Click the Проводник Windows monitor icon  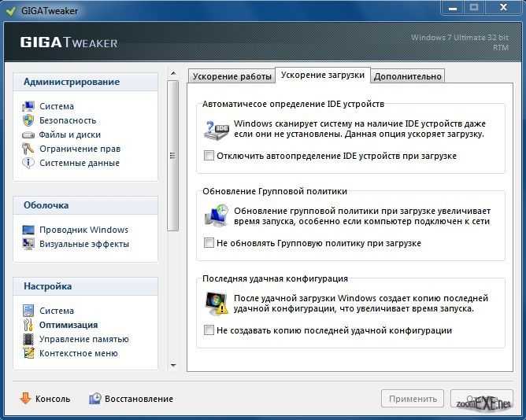pyautogui.click(x=28, y=230)
